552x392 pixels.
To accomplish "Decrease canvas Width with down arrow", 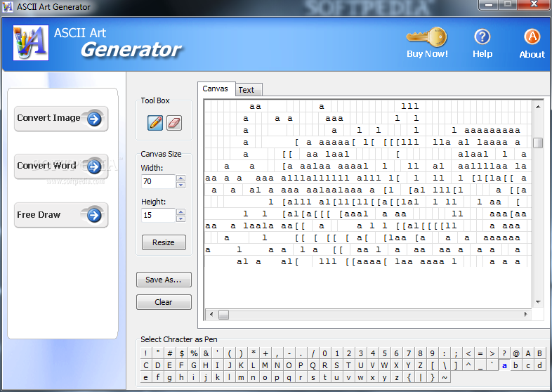I will tap(180, 185).
